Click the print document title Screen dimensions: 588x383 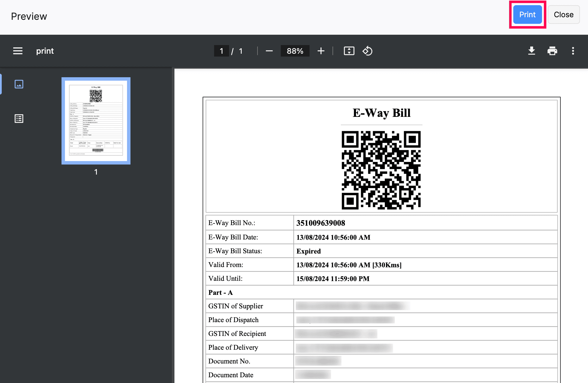tap(45, 51)
